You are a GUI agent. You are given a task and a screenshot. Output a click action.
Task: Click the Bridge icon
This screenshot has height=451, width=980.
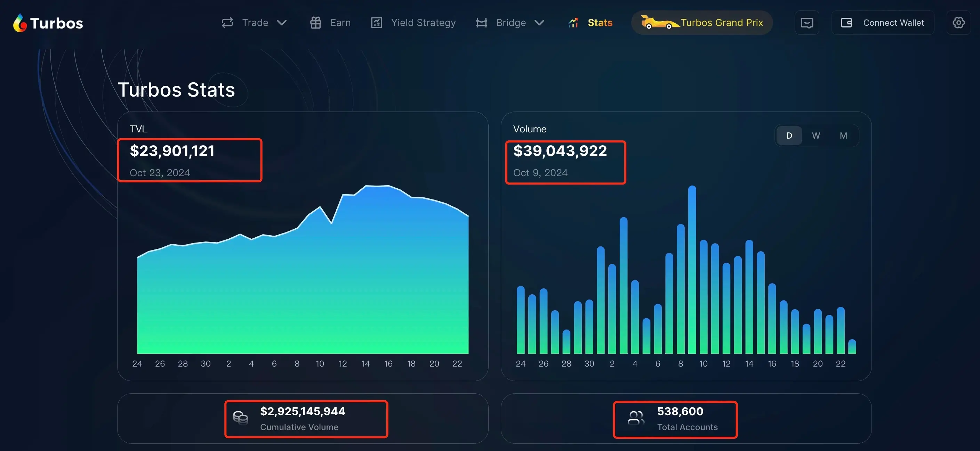[482, 23]
